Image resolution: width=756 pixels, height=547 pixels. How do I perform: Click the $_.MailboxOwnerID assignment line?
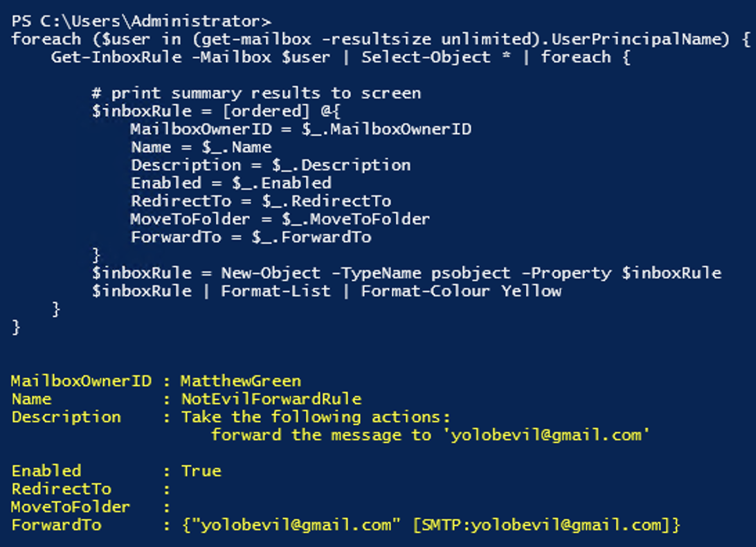301,129
